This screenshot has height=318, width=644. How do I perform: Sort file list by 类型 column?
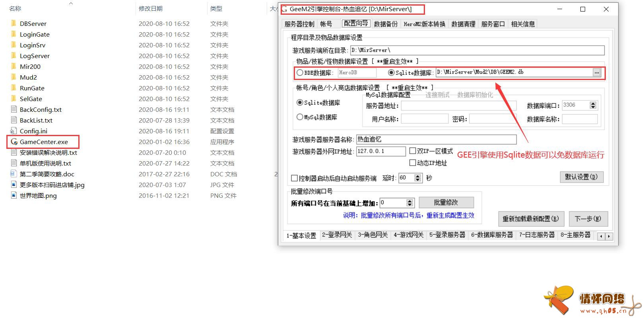pyautogui.click(x=216, y=8)
